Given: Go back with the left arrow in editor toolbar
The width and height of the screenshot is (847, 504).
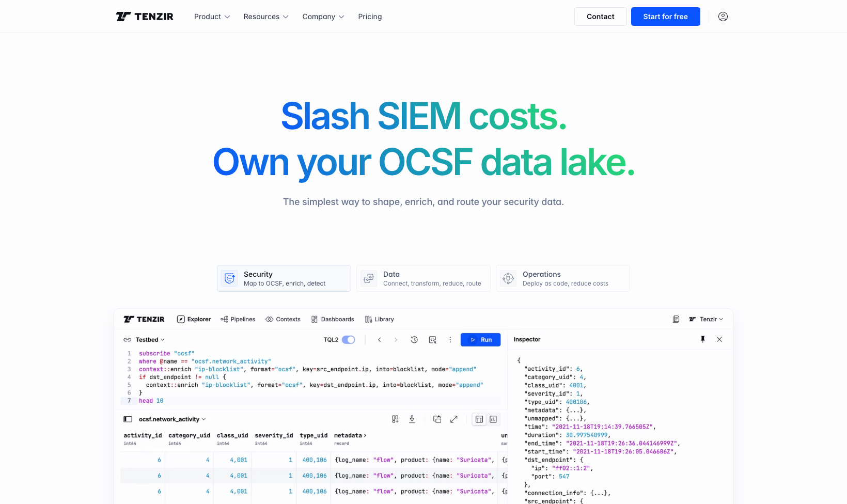Looking at the screenshot, I should point(379,340).
